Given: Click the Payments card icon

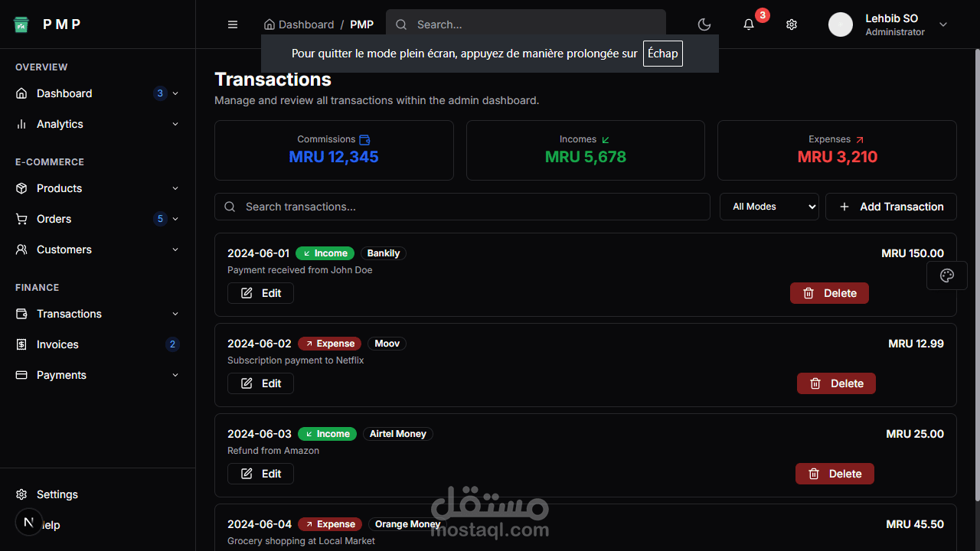Looking at the screenshot, I should 21,375.
